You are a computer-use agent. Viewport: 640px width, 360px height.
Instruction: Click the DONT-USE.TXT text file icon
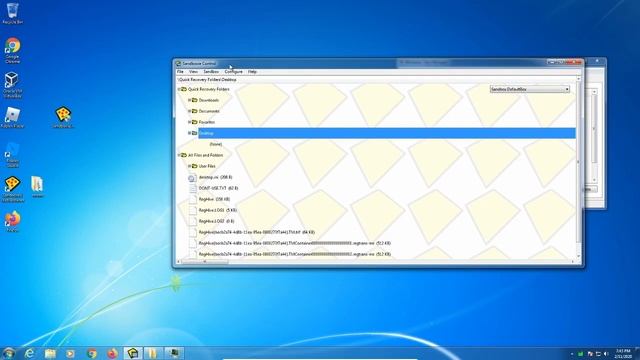click(x=193, y=188)
